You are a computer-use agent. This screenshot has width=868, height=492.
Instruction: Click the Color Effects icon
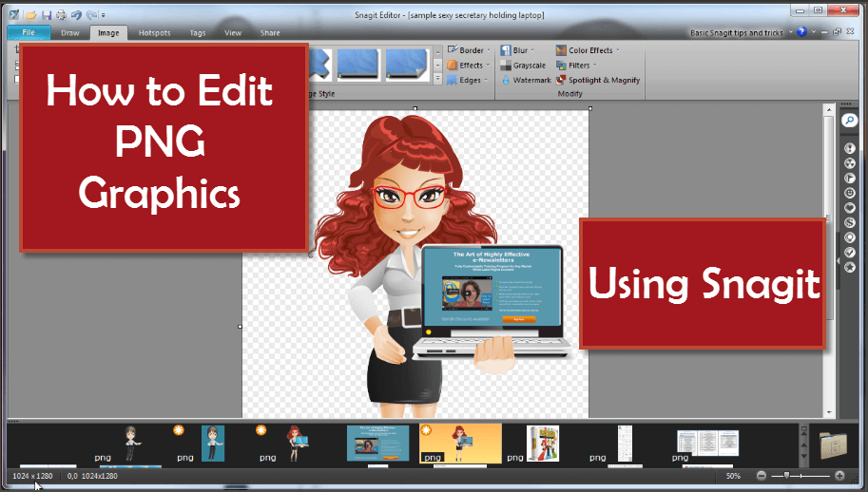(561, 49)
